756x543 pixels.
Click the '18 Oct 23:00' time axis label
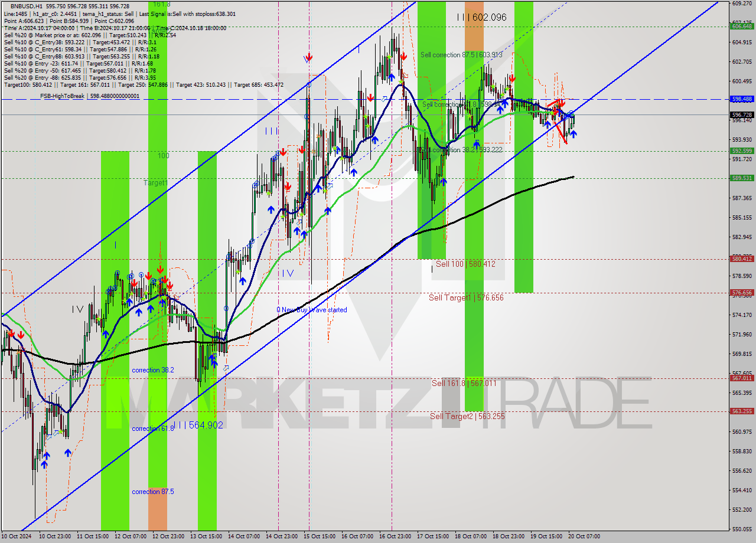(508, 537)
